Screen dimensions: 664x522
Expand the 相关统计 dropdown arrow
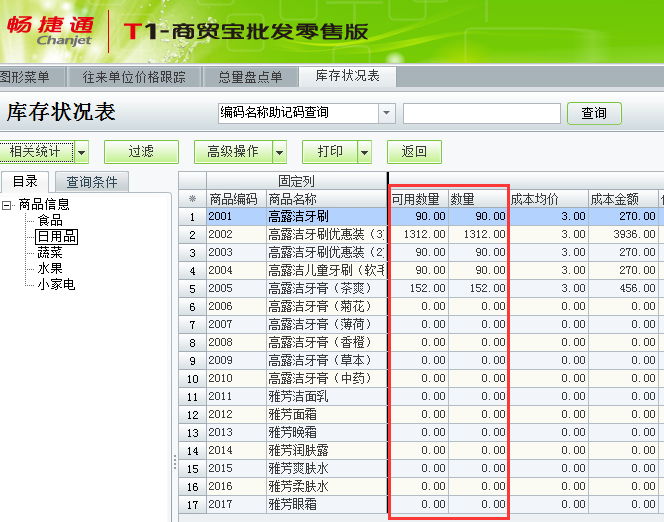click(82, 152)
